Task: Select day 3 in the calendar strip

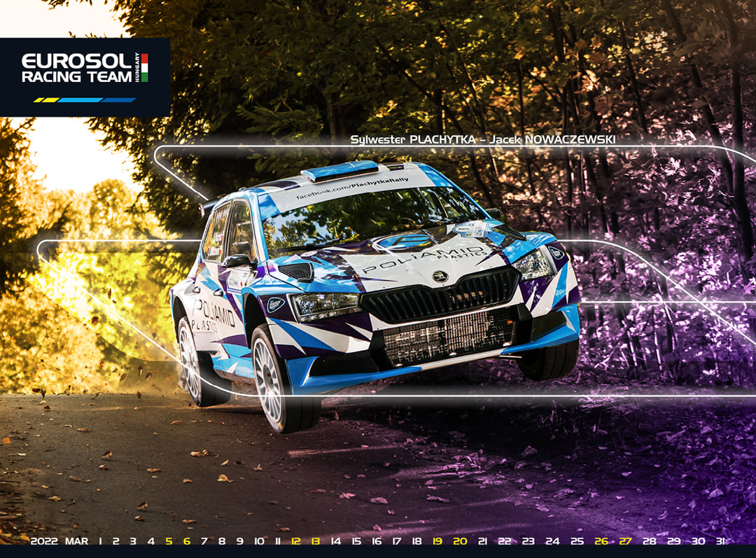Action: tap(133, 541)
